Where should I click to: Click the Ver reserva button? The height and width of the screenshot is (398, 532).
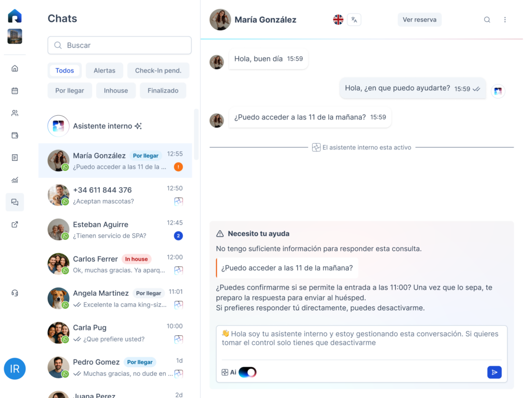[419, 20]
